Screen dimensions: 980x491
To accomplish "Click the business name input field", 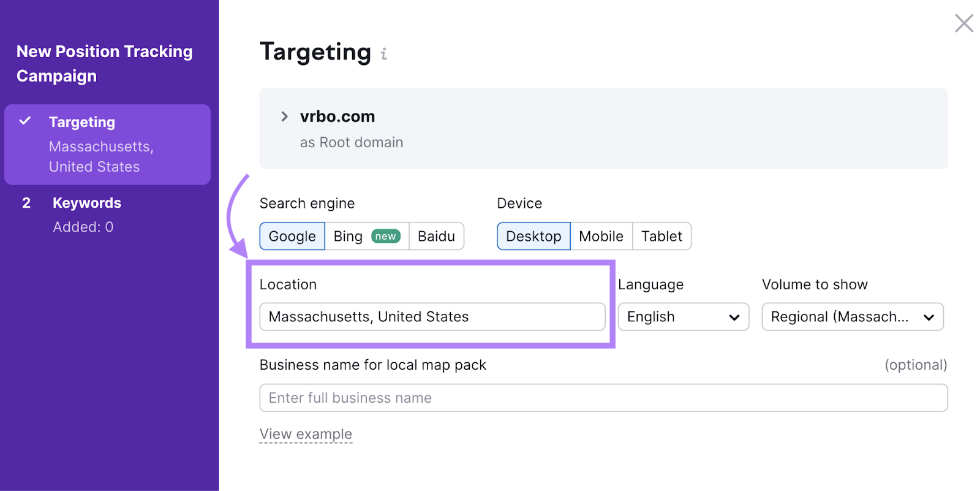I will point(603,398).
